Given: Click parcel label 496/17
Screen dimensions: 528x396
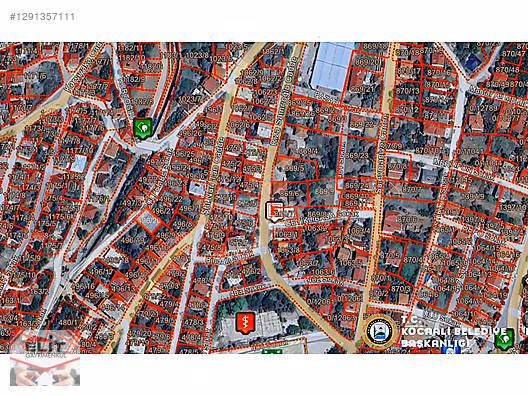Looking at the screenshot, I should click(102, 271).
